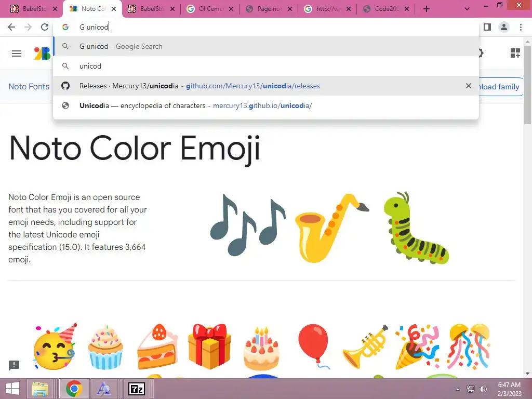Click the strawberry shortcake emoji
Image resolution: width=532 pixels, height=399 pixels.
157,347
